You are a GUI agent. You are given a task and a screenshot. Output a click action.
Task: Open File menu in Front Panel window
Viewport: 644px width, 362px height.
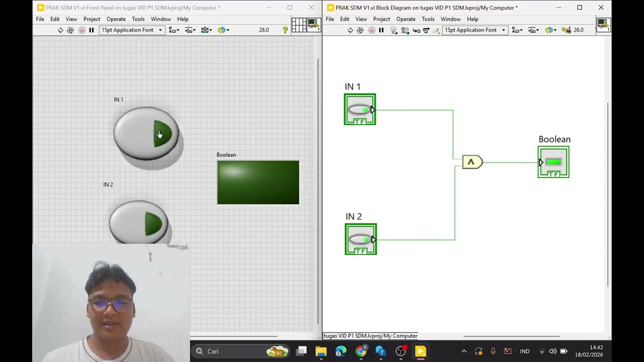click(x=40, y=19)
